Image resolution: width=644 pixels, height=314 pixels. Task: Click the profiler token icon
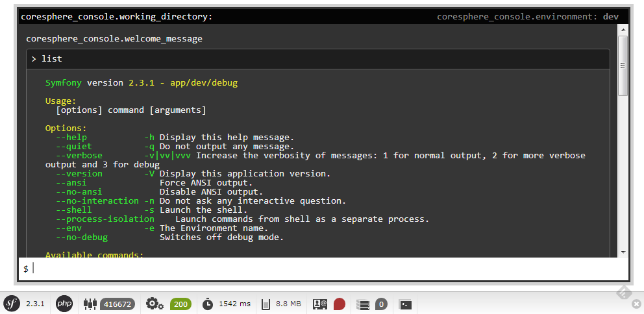click(90, 304)
